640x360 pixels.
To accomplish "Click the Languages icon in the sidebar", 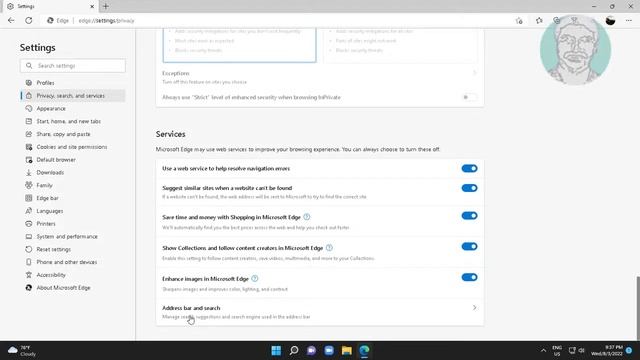I will click(29, 211).
